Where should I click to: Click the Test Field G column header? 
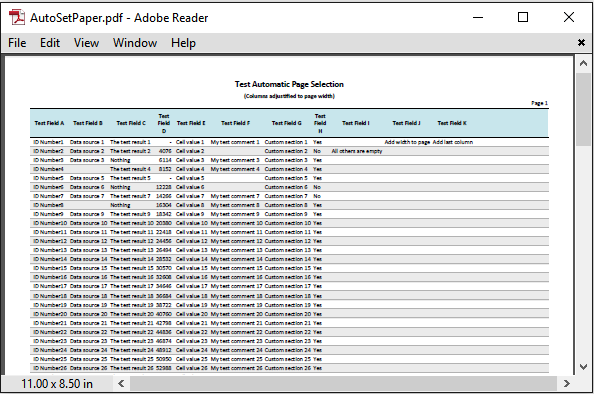pos(286,123)
